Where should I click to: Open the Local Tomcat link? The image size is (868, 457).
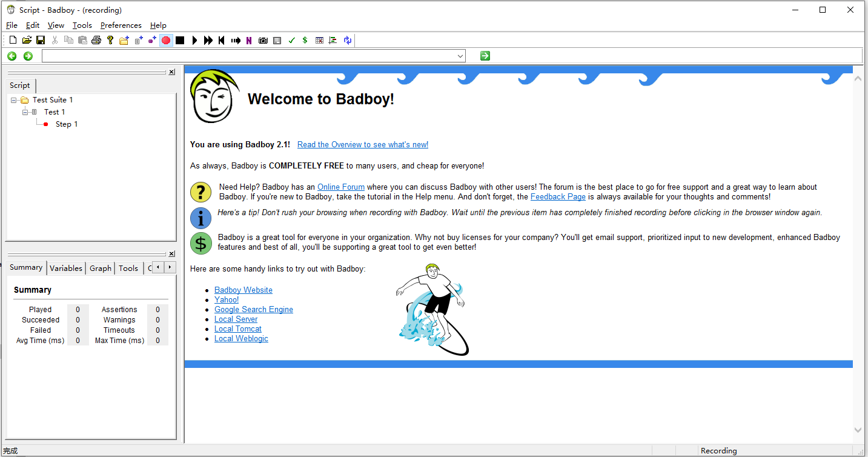click(238, 329)
